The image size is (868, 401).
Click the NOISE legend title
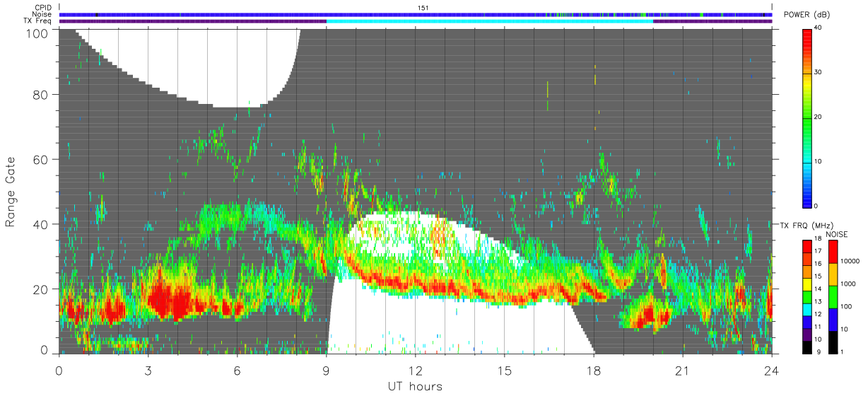838,234
